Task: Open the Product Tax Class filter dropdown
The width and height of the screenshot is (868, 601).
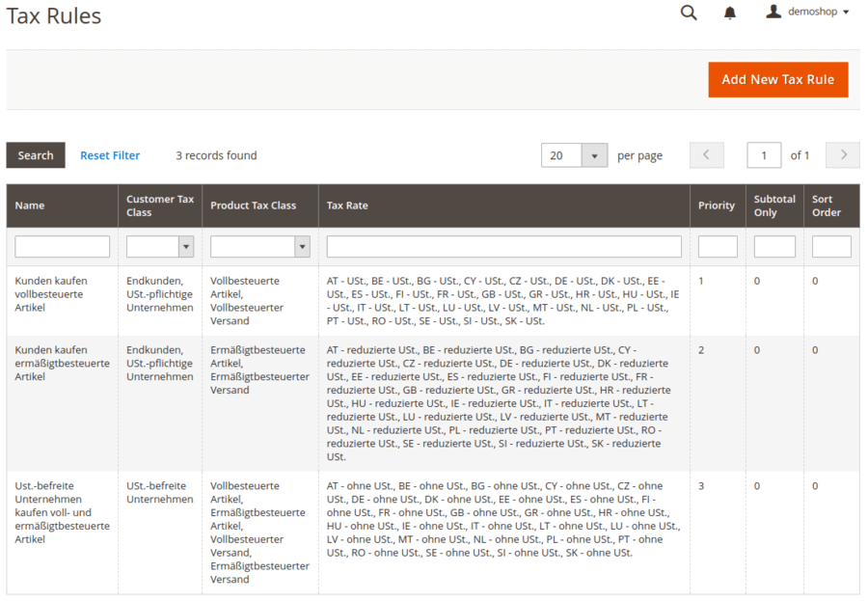Action: coord(260,247)
